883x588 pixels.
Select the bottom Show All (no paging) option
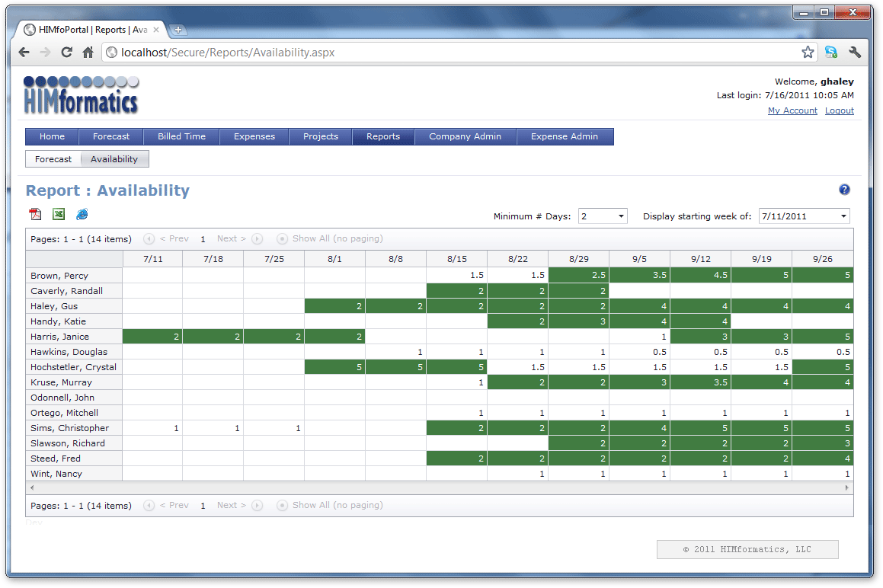tap(283, 505)
